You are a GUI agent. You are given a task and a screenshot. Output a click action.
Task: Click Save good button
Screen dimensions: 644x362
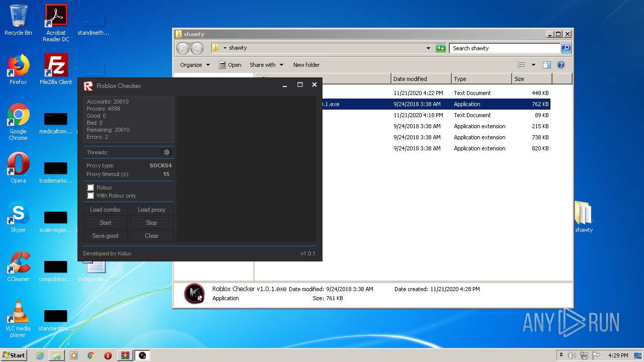105,236
